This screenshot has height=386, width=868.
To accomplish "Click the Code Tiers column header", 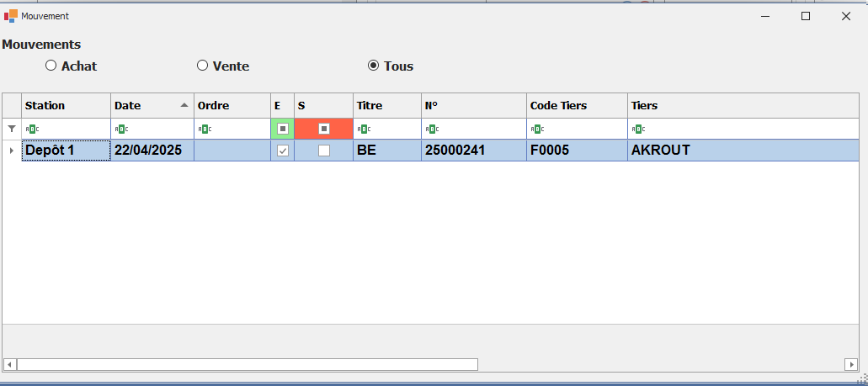I will pyautogui.click(x=576, y=106).
